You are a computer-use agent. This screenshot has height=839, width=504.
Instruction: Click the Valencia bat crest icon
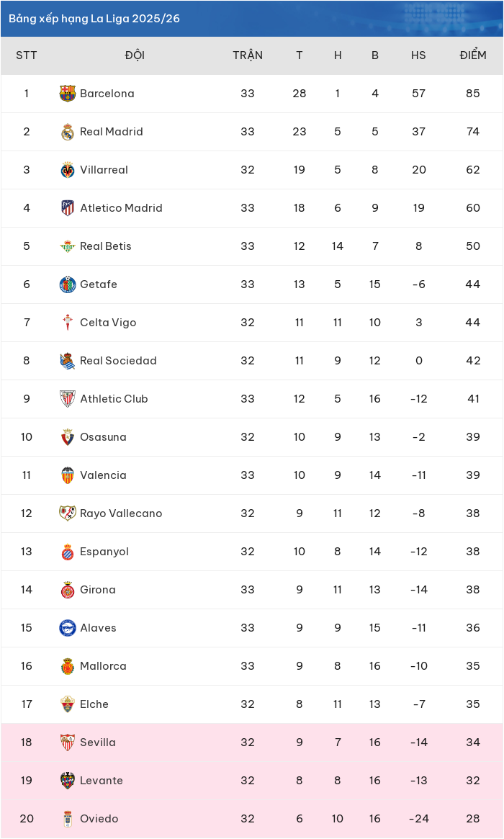[68, 475]
